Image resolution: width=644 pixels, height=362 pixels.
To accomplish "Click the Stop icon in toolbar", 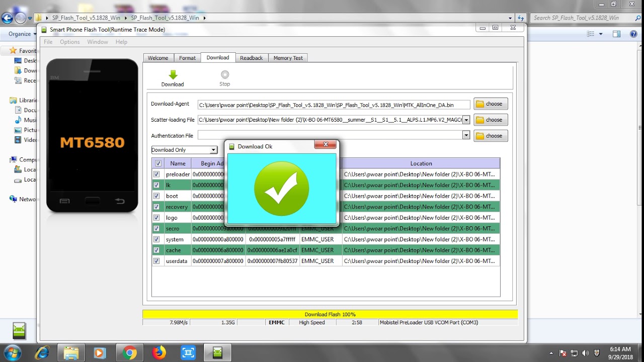I will point(225,74).
